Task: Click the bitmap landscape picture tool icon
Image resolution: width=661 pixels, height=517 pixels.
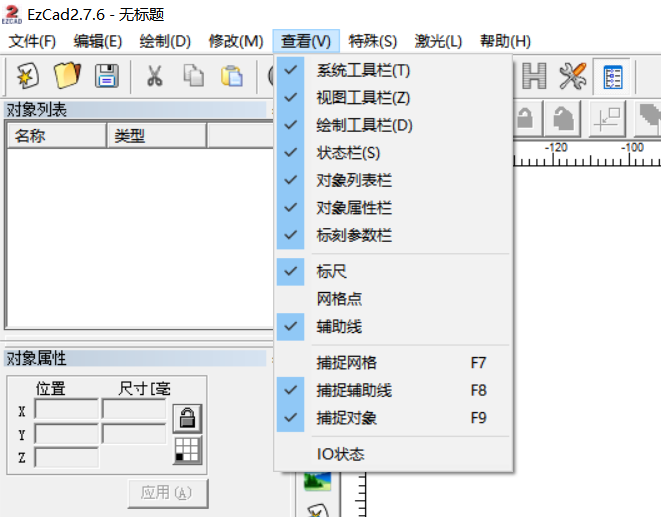Action: pos(317,482)
